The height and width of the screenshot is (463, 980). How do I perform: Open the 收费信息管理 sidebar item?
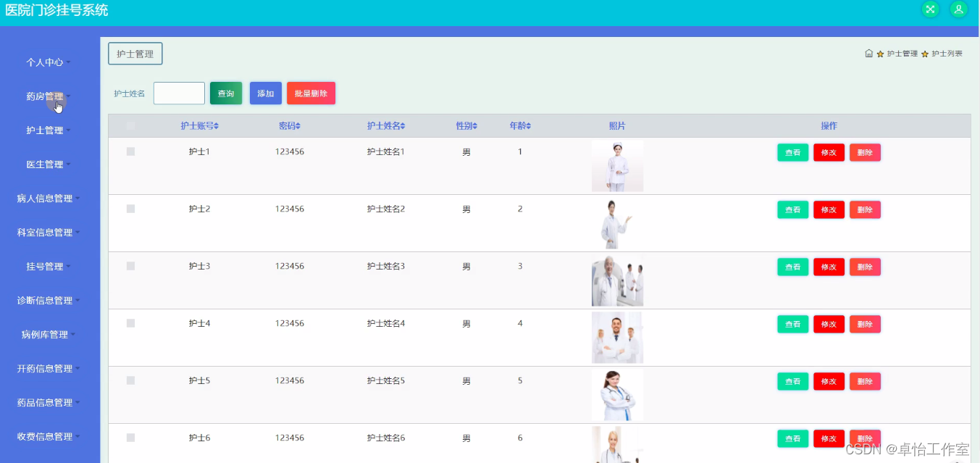[49, 437]
